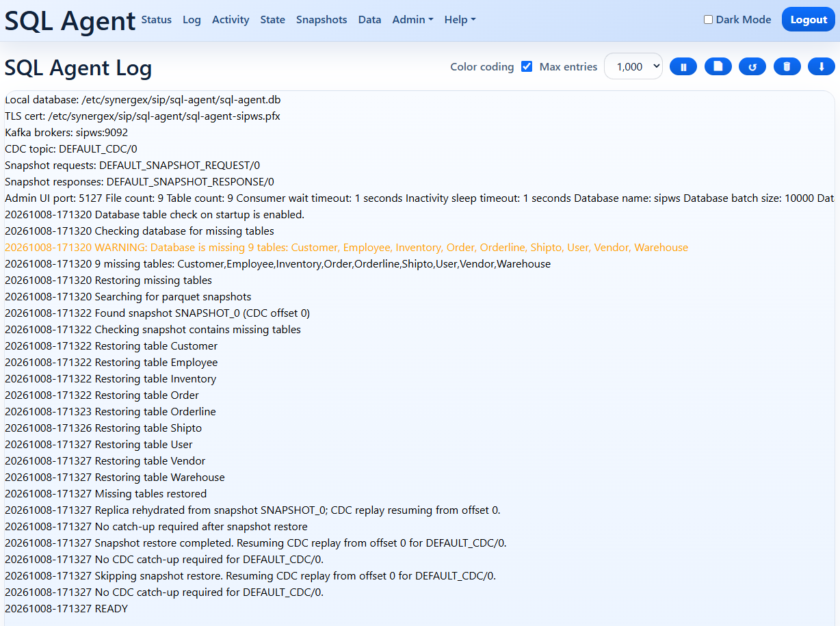Go to the Activity page
Image resolution: width=840 pixels, height=626 pixels.
[231, 20]
